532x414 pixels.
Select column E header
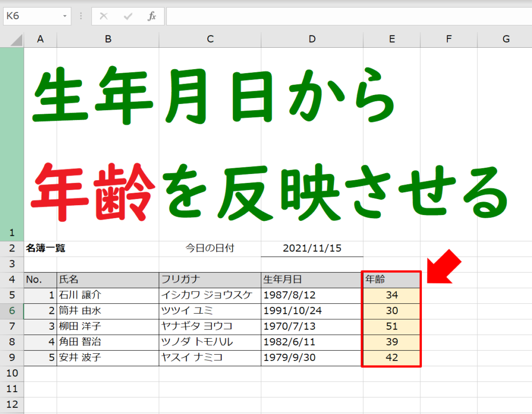point(392,39)
